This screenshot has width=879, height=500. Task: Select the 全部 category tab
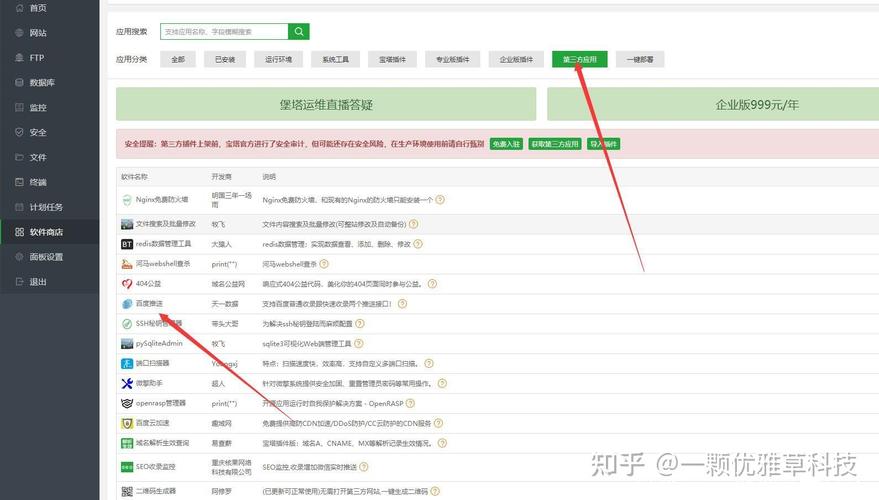[x=178, y=59]
